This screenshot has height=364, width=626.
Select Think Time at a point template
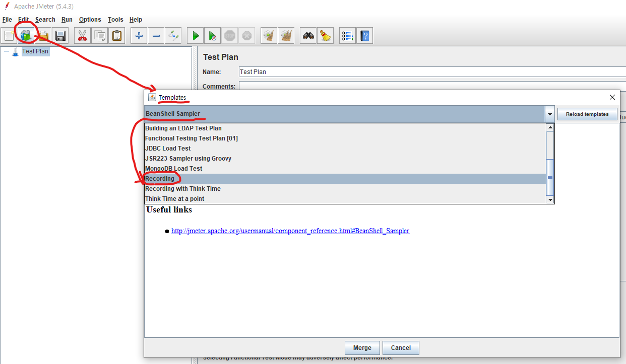coord(345,199)
